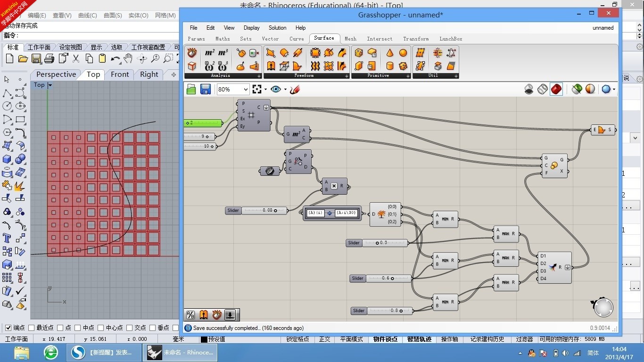Screen dimensions: 644x362
Task: Switch to Grasshopper LunchBox tab
Action: tap(451, 39)
